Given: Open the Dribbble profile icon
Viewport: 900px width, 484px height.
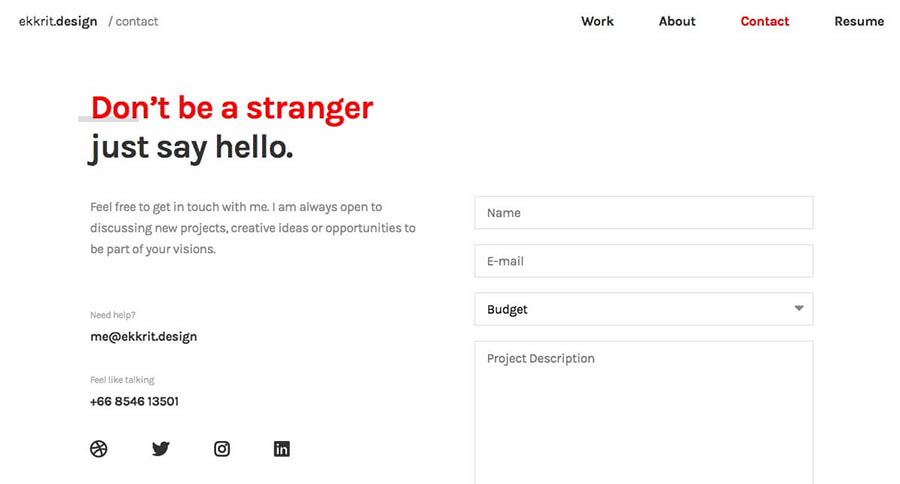Looking at the screenshot, I should (98, 449).
